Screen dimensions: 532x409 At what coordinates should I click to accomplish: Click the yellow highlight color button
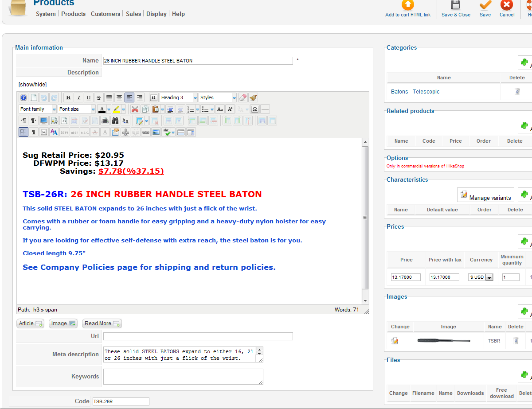point(116,109)
